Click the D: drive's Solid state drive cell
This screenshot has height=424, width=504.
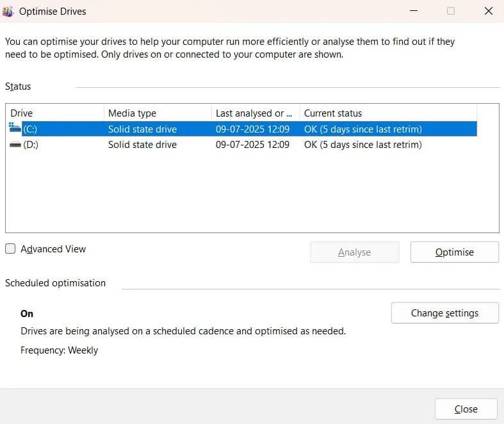tap(142, 145)
